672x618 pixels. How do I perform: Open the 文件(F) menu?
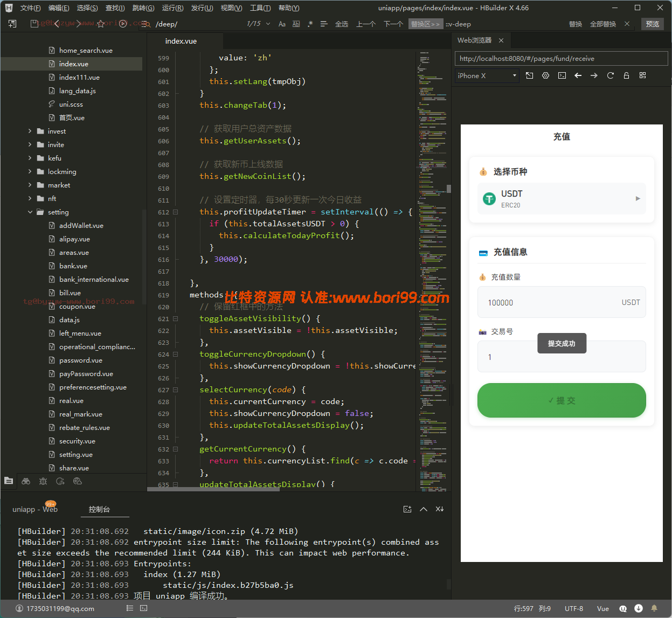(x=30, y=8)
